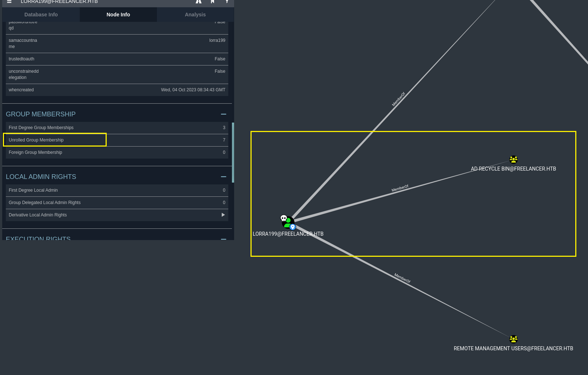Show First Degree Group Memberships
Viewport: 588px width, 375px height.
click(117, 128)
